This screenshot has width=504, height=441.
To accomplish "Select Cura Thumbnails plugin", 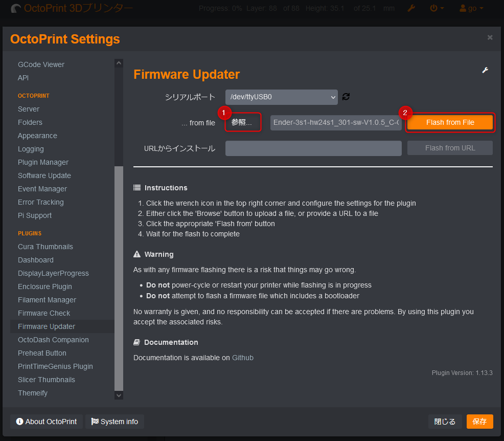I will pos(45,247).
